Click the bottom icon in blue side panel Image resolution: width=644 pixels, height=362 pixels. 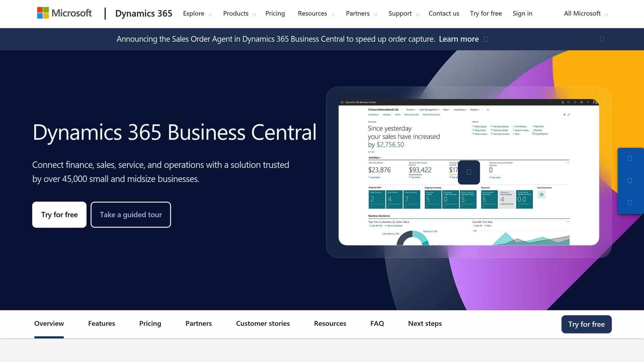[x=630, y=203]
